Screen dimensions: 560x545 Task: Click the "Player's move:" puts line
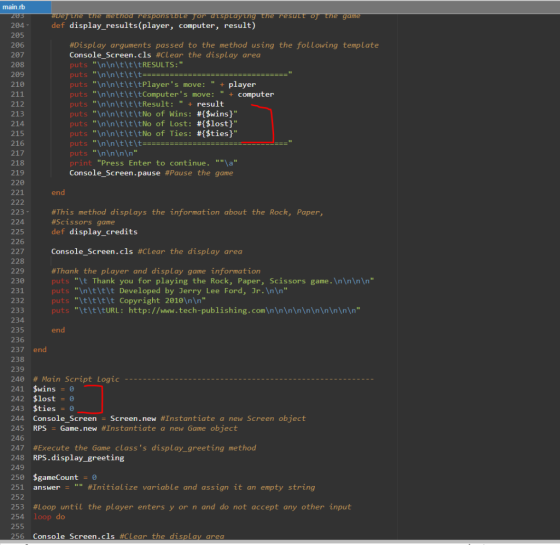point(162,85)
